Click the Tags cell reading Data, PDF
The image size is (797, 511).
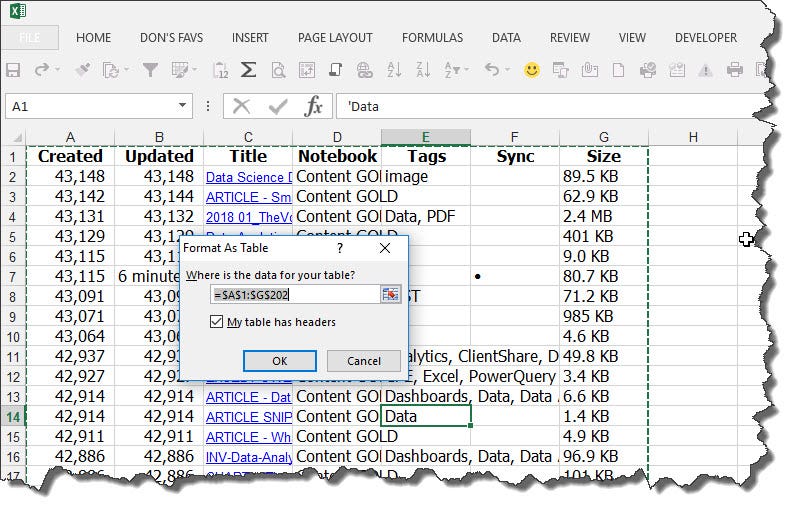[x=426, y=217]
